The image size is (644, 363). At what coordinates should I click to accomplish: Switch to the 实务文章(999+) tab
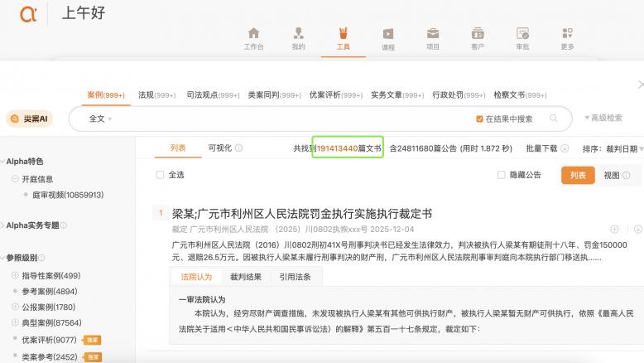pos(397,95)
